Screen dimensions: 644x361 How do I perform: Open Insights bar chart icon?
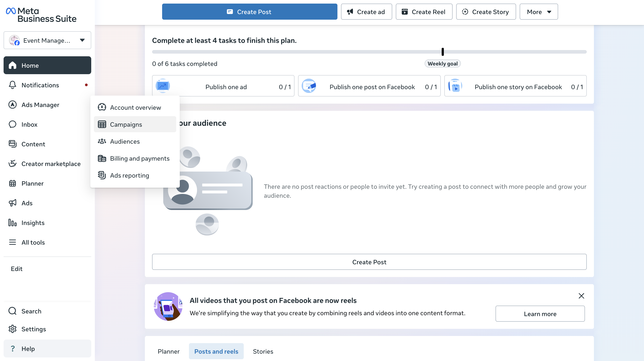coord(12,222)
